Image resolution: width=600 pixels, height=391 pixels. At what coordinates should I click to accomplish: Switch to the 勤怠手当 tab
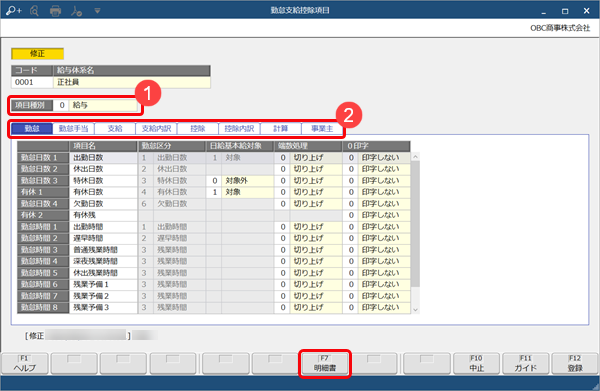tap(73, 129)
